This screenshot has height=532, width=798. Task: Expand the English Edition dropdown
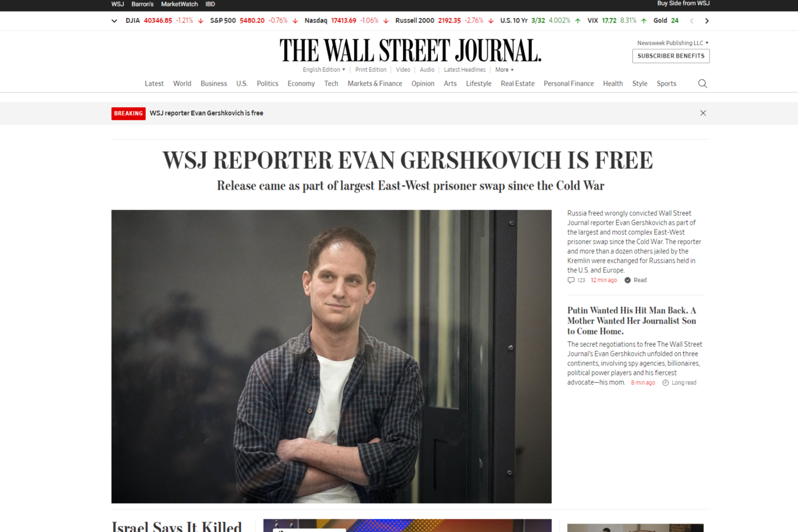324,70
